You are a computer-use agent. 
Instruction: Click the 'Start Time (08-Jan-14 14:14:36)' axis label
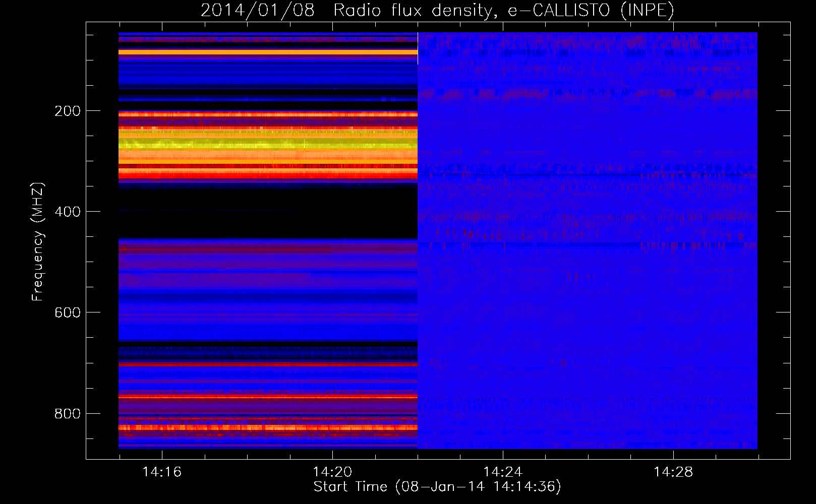pos(437,487)
